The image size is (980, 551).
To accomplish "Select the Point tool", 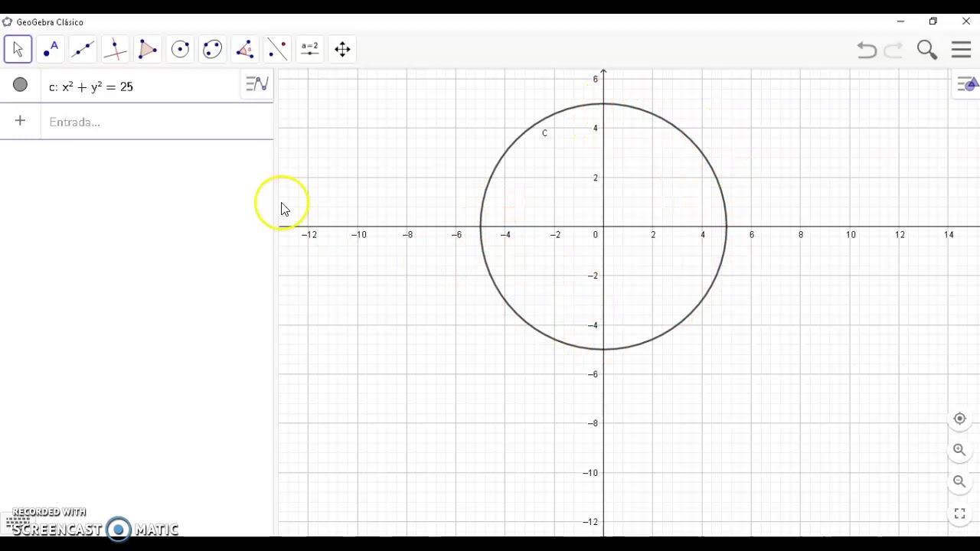I will coord(51,50).
